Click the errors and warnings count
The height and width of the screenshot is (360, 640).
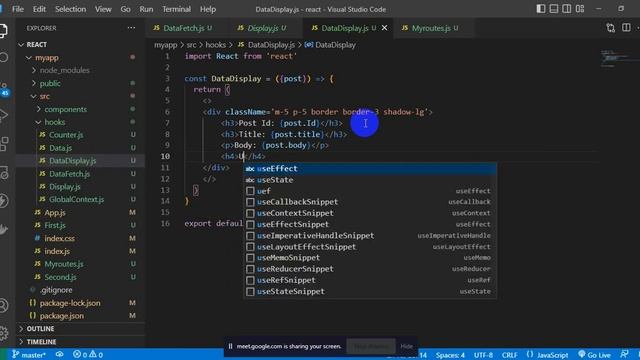[88, 355]
